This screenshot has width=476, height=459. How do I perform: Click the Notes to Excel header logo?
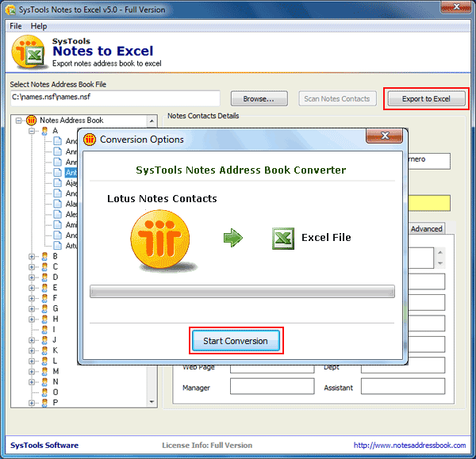point(29,52)
